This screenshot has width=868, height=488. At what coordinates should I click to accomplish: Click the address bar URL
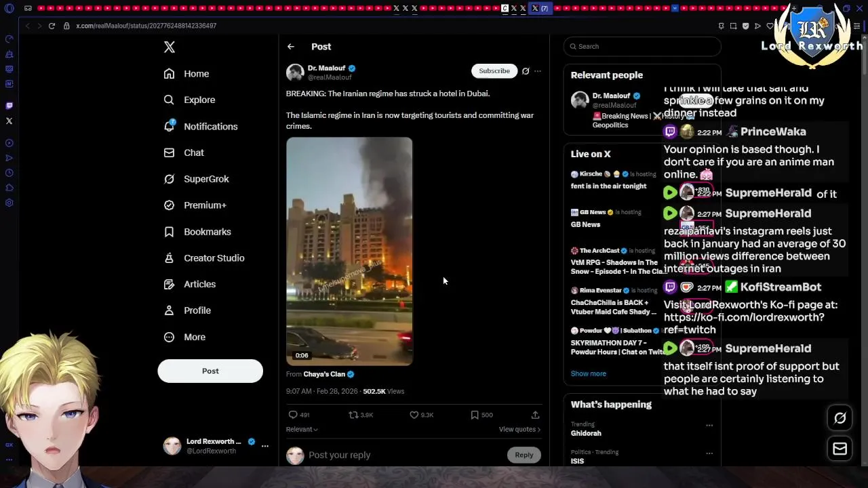pos(146,26)
